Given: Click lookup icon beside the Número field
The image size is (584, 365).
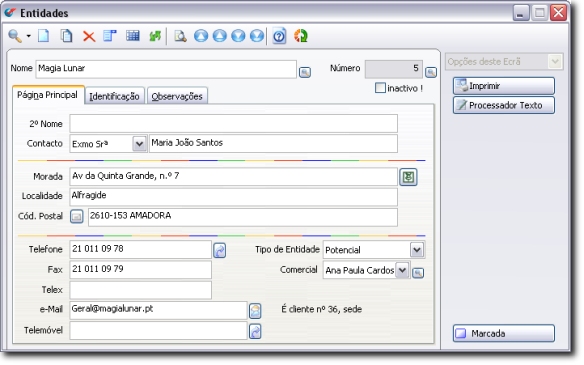Looking at the screenshot, I should (431, 72).
